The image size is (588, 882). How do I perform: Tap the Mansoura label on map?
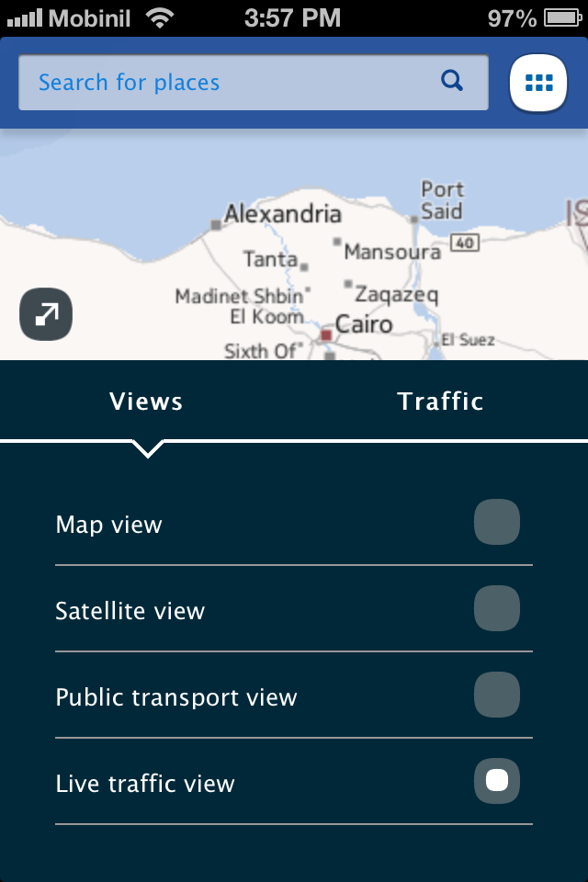[x=392, y=252]
